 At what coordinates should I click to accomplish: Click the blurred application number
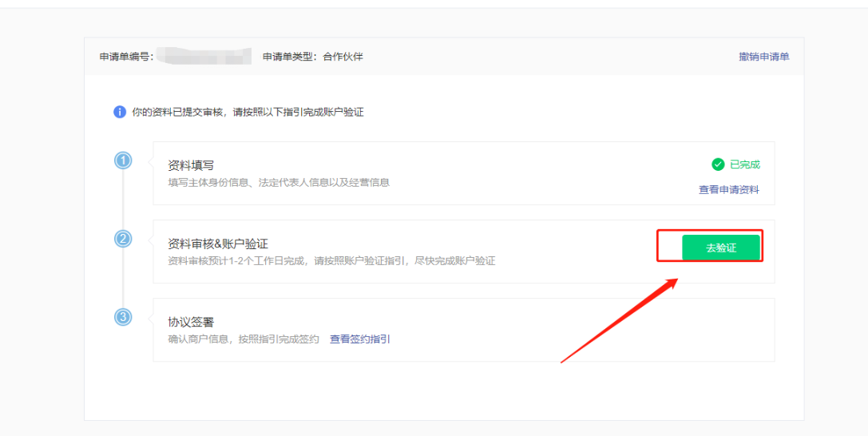(x=204, y=57)
